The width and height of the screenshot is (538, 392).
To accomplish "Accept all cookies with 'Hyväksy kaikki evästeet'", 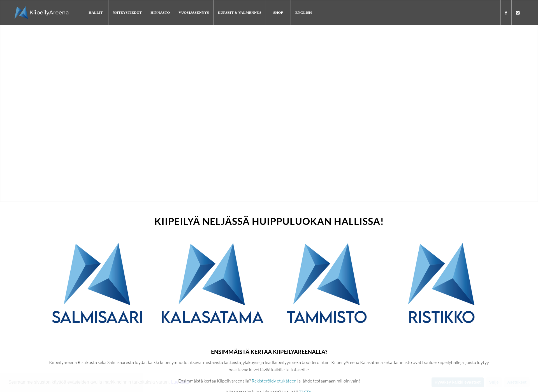I will pyautogui.click(x=458, y=382).
